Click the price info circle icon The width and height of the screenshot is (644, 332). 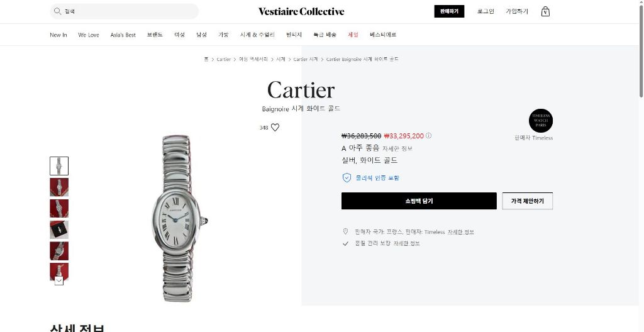pyautogui.click(x=428, y=136)
